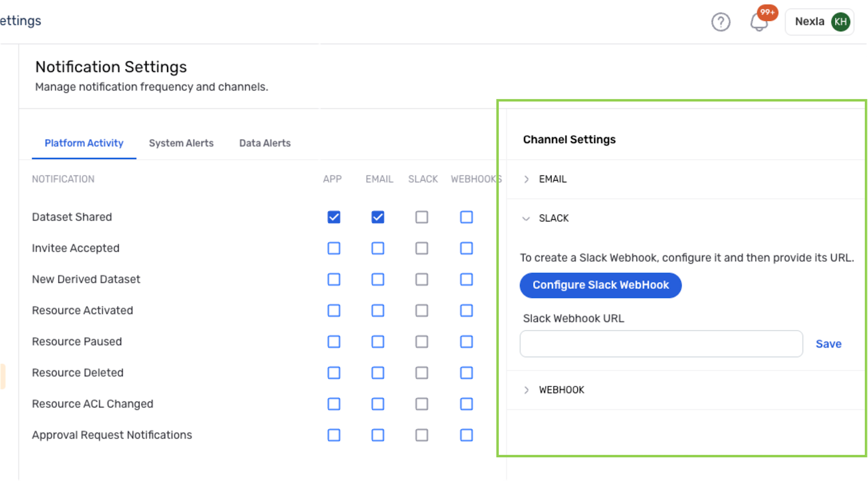Click the APP column header
The height and width of the screenshot is (481, 868).
(332, 179)
